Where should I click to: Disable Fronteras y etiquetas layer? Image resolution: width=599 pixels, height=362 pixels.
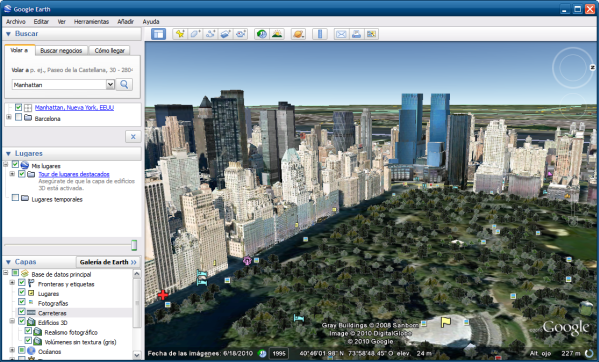tap(22, 283)
